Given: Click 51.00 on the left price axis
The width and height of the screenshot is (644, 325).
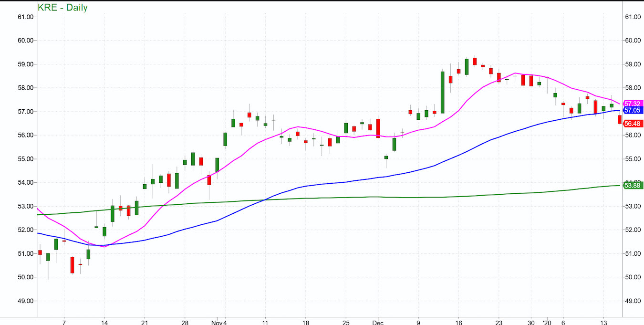Looking at the screenshot, I should (26, 253).
